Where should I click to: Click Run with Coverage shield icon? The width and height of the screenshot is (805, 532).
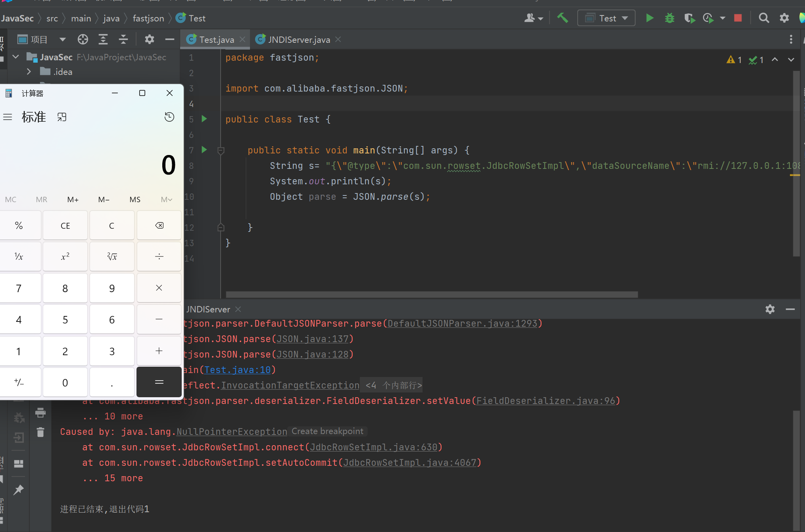click(x=690, y=18)
